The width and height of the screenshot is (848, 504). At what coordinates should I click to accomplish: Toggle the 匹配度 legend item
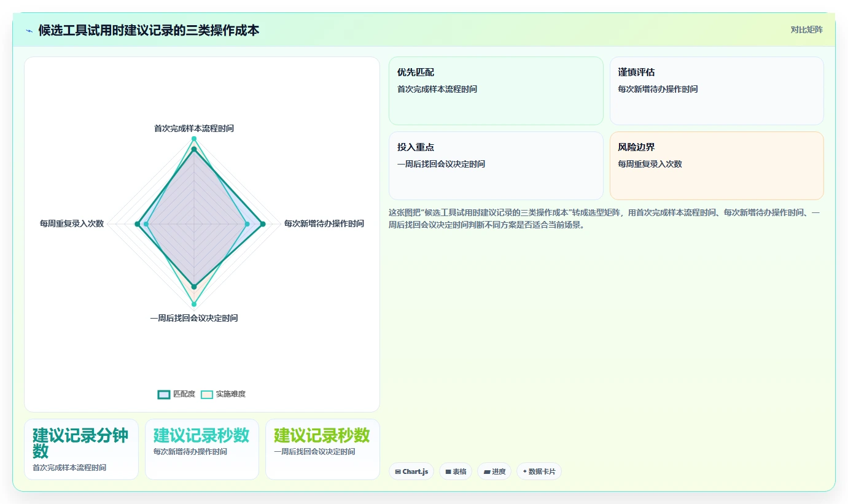click(177, 394)
